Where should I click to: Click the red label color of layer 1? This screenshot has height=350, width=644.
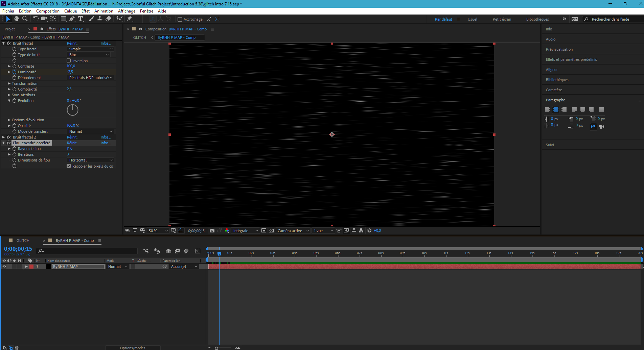(31, 267)
